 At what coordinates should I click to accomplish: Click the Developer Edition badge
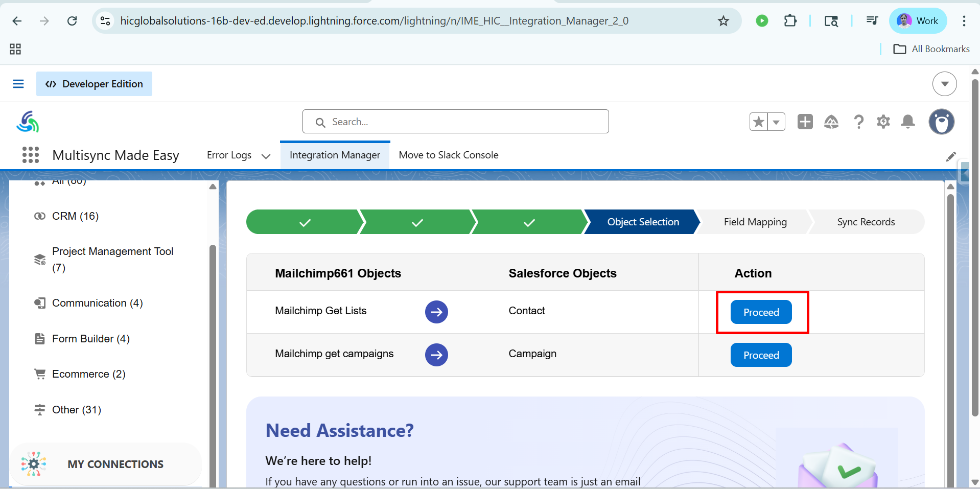[94, 84]
